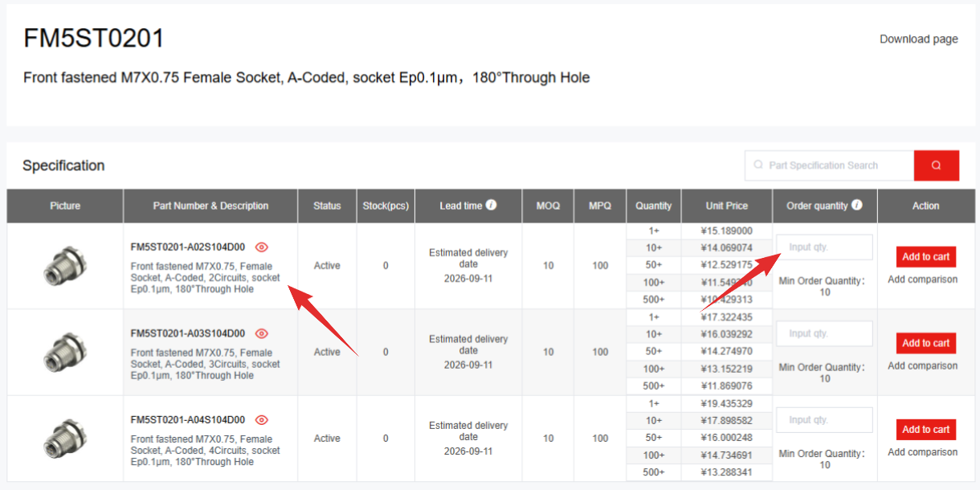Focus the Part Specification Search field
Image resolution: width=980 pixels, height=490 pixels.
829,165
